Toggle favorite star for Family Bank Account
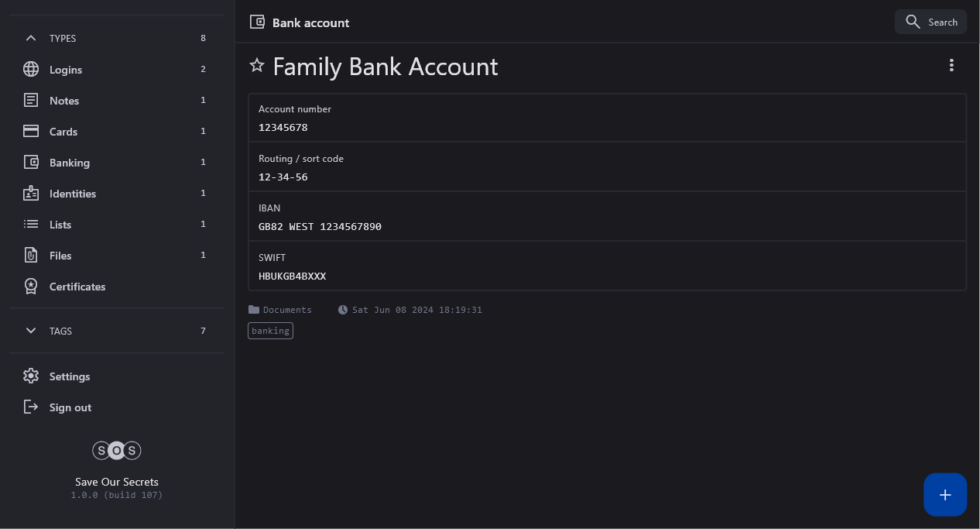This screenshot has width=980, height=529. coord(257,66)
